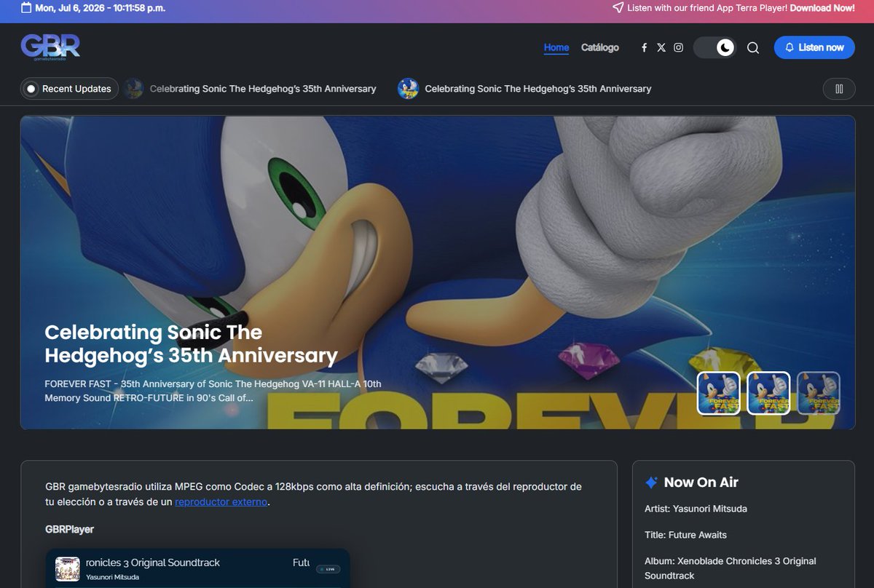Open search with the magnifier icon
Image resolution: width=874 pixels, height=588 pixels.
(x=753, y=47)
